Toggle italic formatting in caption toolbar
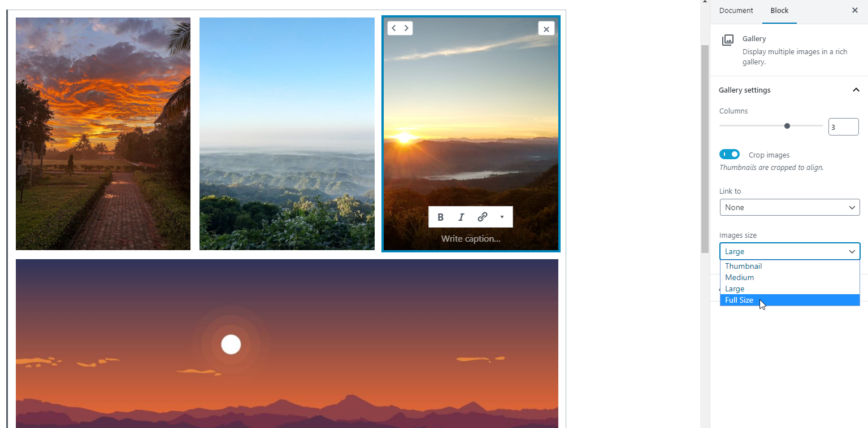Viewport: 868px width, 428px height. (461, 217)
